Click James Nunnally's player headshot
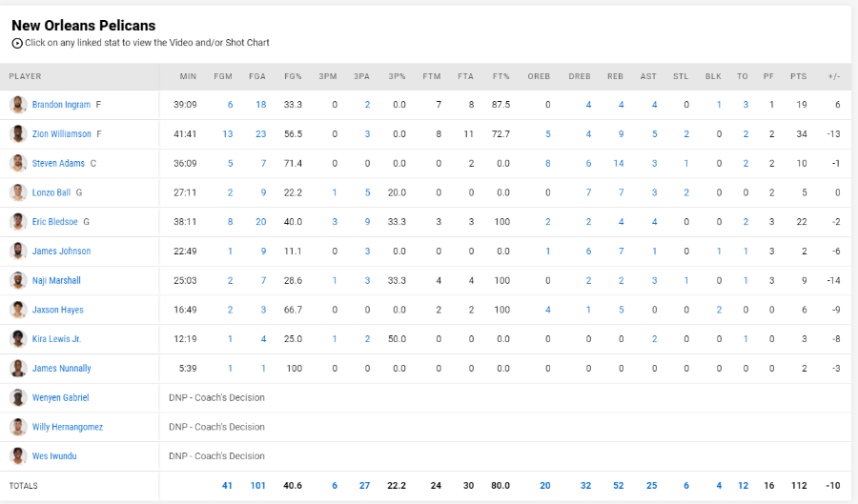 (18, 369)
